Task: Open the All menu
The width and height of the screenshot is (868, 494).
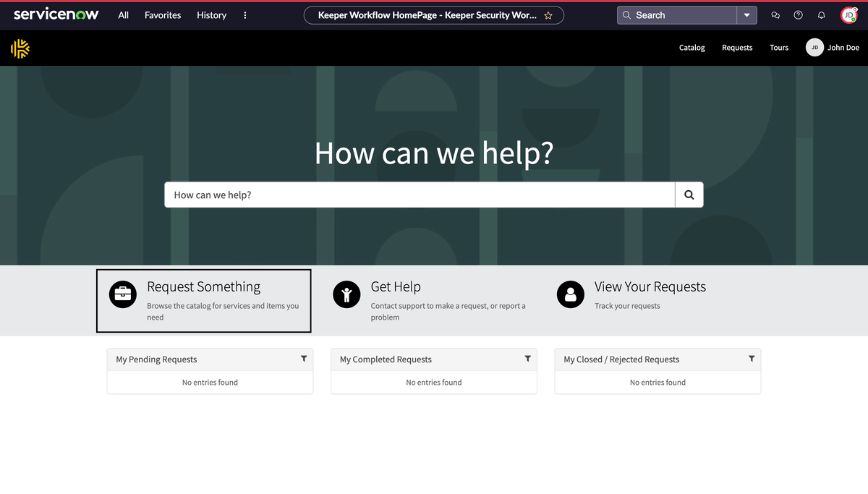Action: pos(124,15)
